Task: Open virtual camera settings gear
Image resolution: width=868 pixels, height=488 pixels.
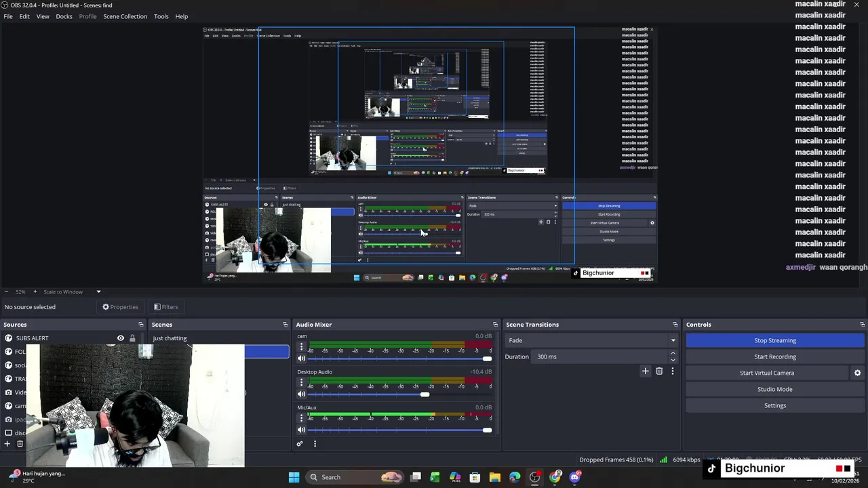Action: click(857, 373)
